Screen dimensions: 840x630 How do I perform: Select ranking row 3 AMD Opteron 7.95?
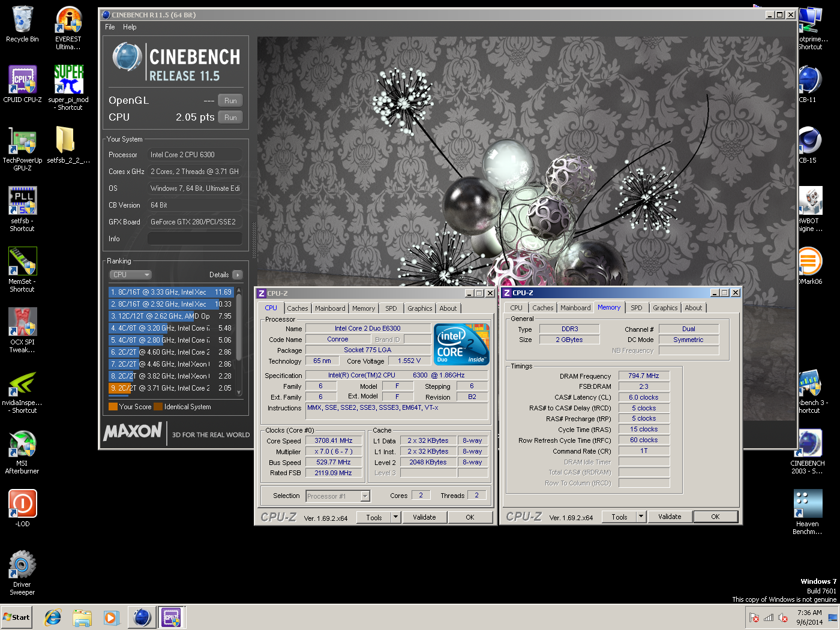171,316
